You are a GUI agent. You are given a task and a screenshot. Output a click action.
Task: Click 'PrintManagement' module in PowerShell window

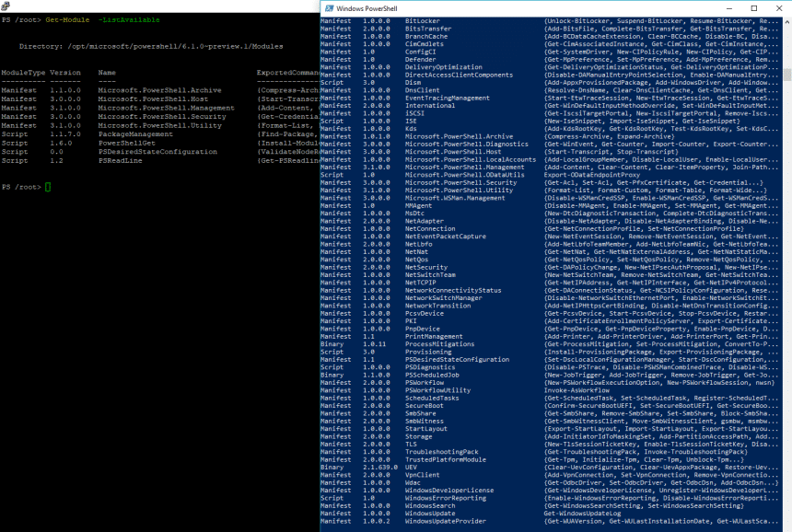click(x=434, y=336)
